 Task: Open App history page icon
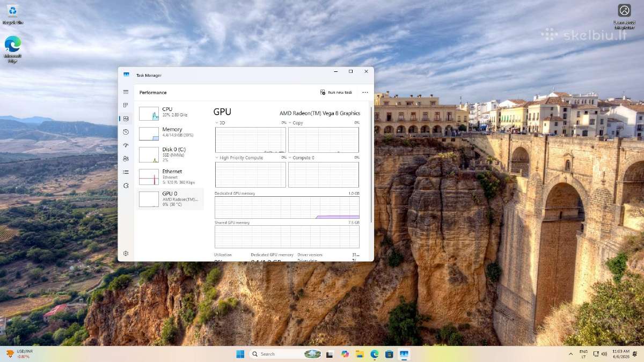pos(126,132)
